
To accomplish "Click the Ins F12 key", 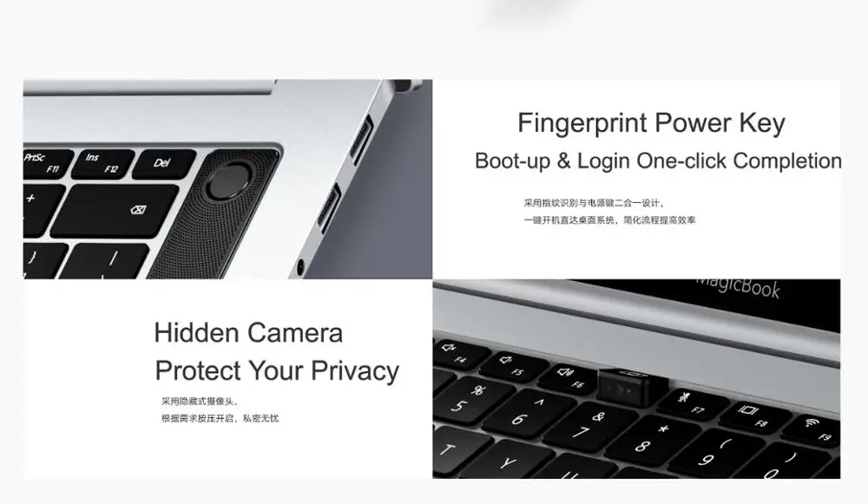I will tap(103, 164).
